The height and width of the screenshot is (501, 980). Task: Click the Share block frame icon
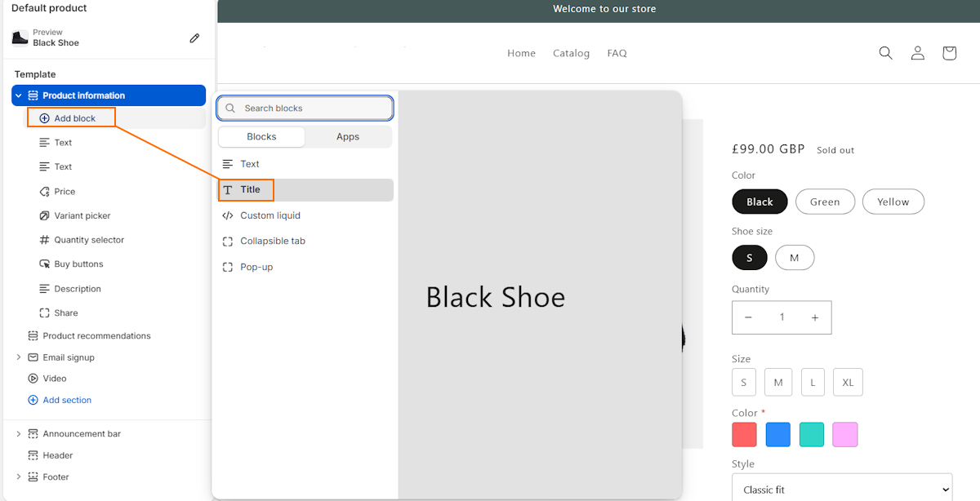45,313
